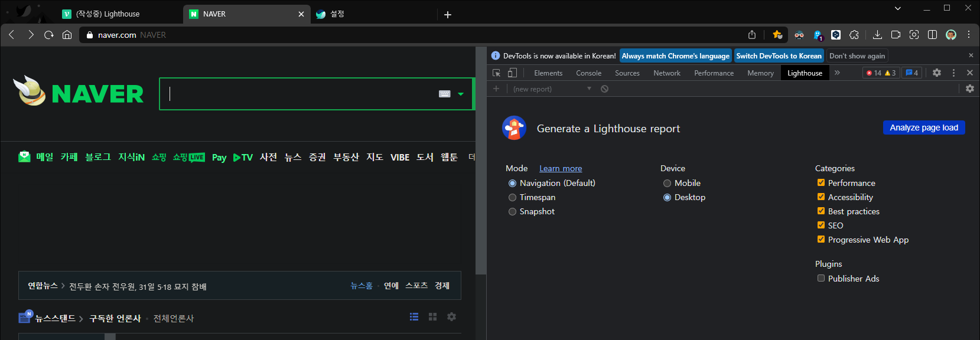Select the Lighthouse tab

click(805, 73)
